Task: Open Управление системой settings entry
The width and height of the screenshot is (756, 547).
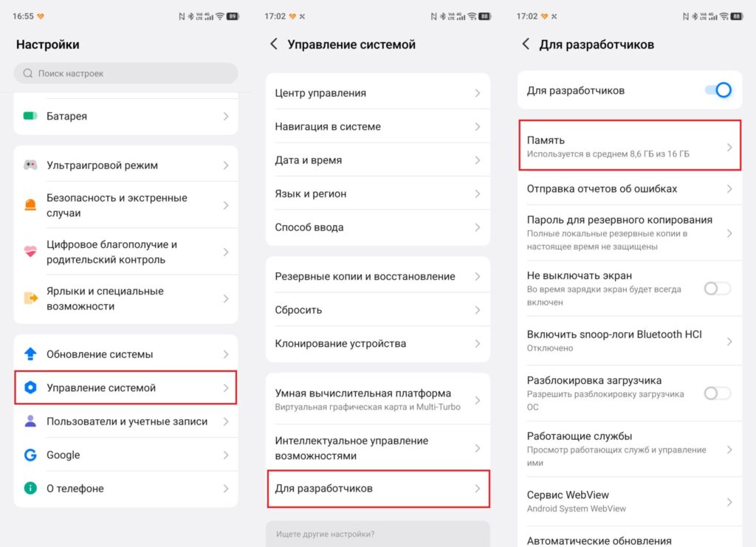Action: point(126,388)
